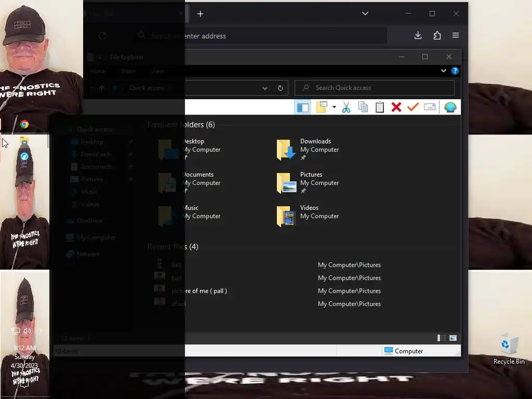Open new tab in the browser

point(200,14)
